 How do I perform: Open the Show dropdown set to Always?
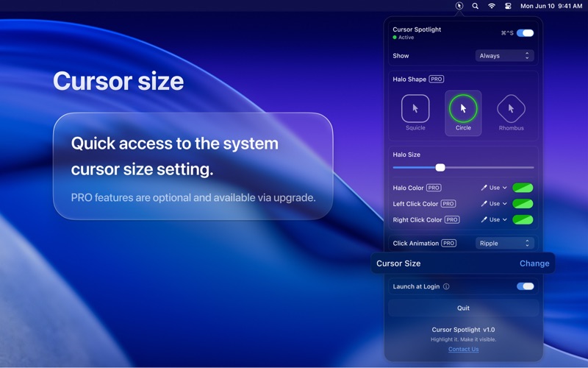pos(504,56)
